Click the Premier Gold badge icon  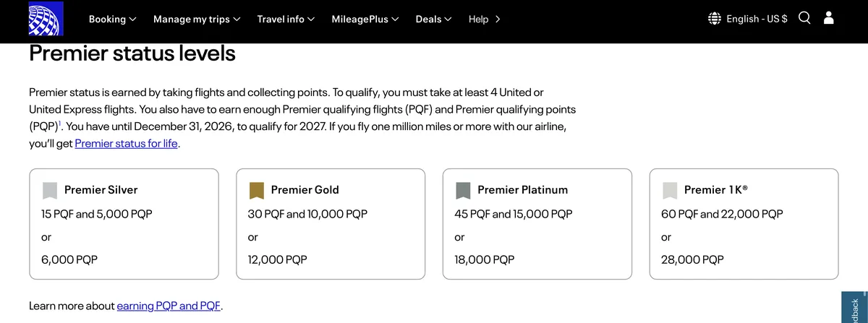(257, 190)
